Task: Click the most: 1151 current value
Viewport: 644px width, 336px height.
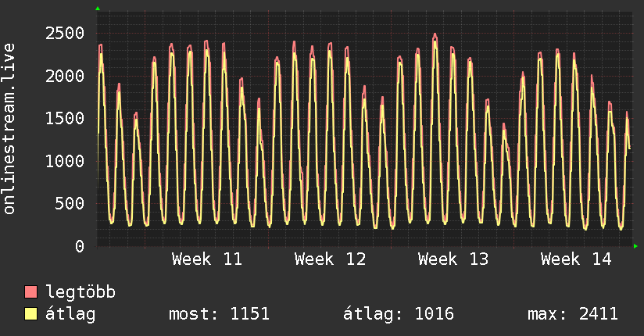Action: [x=219, y=314]
